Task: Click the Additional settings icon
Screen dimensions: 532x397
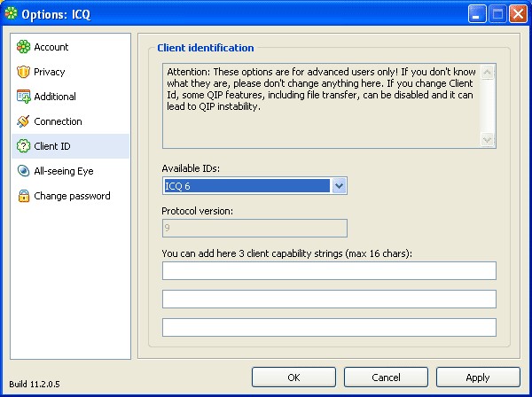Action: [x=23, y=97]
